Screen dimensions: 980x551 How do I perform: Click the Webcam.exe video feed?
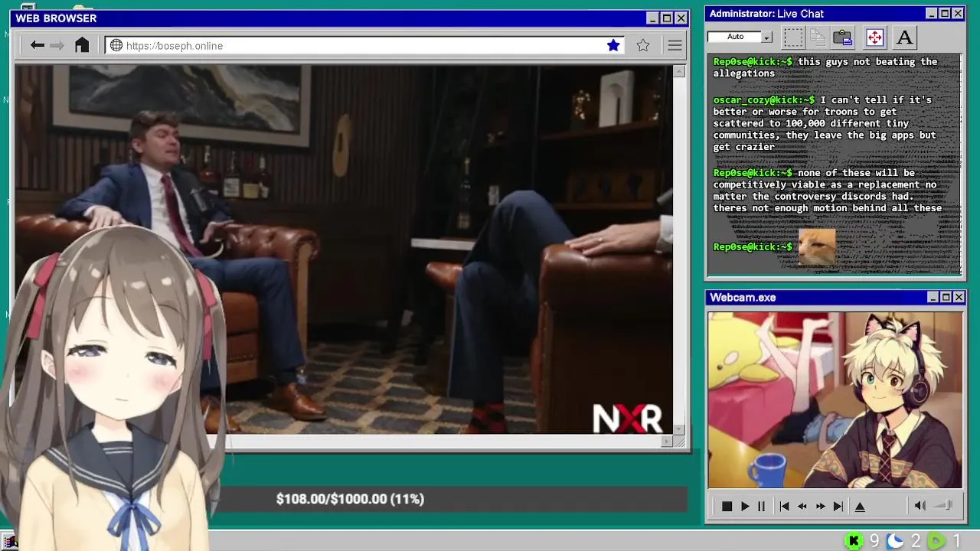835,399
